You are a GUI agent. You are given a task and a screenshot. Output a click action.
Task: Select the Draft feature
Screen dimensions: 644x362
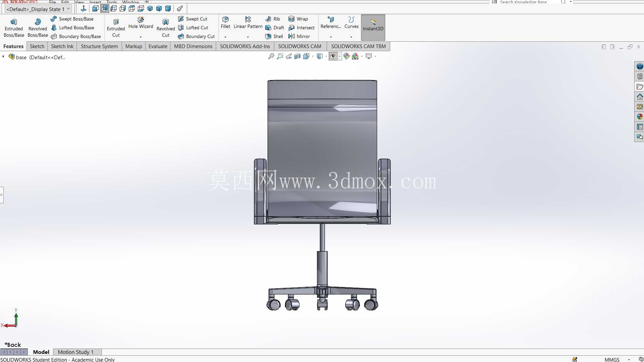(275, 28)
